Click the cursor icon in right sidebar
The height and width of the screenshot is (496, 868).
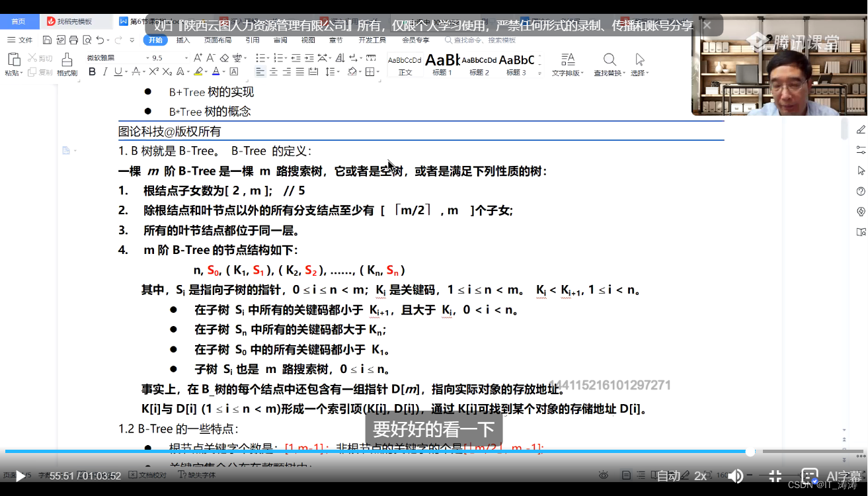[861, 170]
